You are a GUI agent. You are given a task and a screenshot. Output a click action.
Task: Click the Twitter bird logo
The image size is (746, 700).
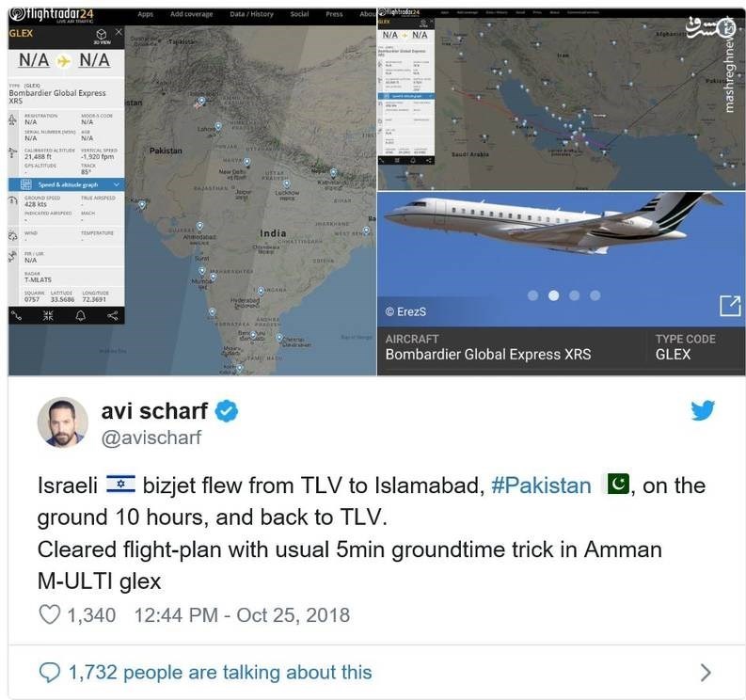tap(702, 410)
